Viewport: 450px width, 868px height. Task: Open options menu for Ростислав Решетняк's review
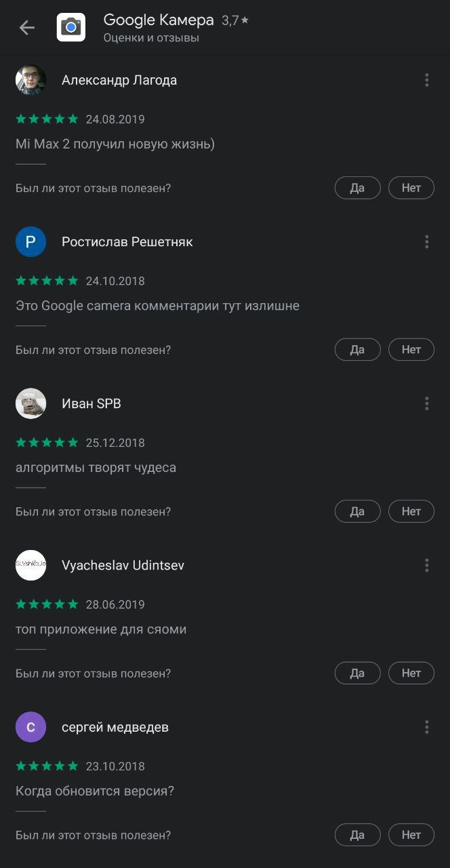(427, 242)
